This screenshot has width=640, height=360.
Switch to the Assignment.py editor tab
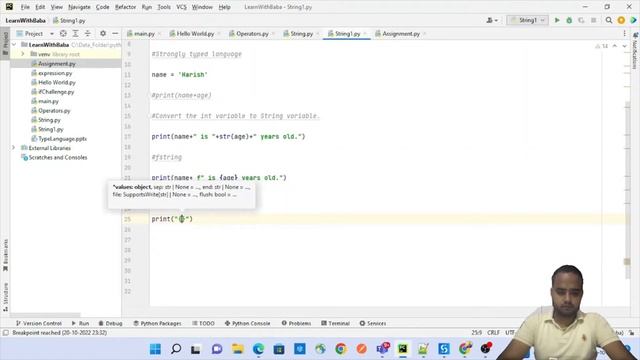[x=400, y=33]
